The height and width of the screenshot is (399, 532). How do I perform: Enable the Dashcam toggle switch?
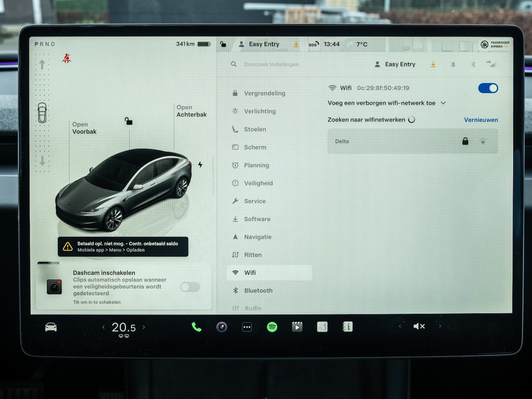[190, 287]
